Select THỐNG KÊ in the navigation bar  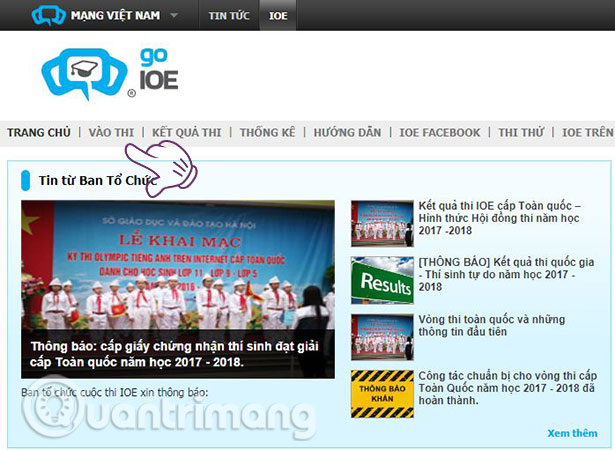[267, 133]
